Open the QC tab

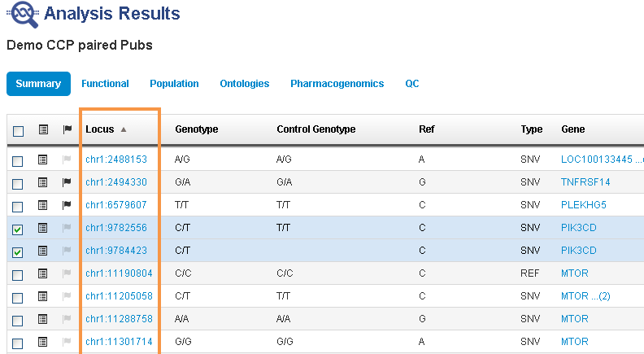(412, 84)
